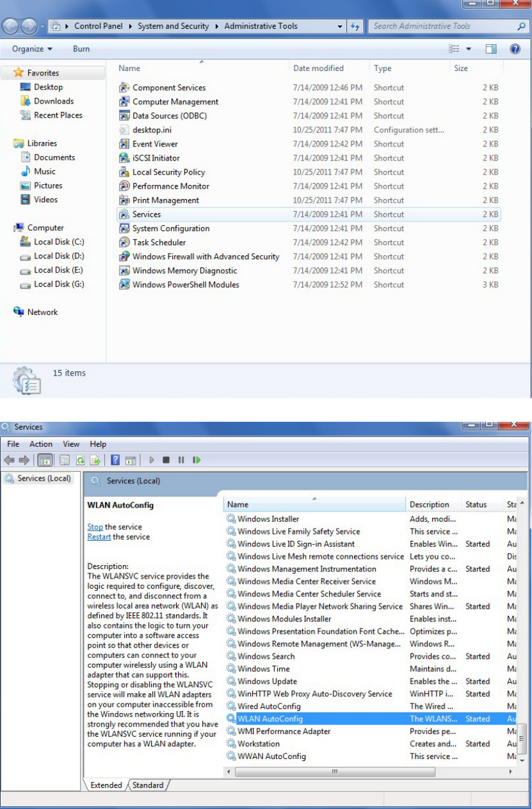Click the Refresh icon in Services toolbar

[x=81, y=460]
